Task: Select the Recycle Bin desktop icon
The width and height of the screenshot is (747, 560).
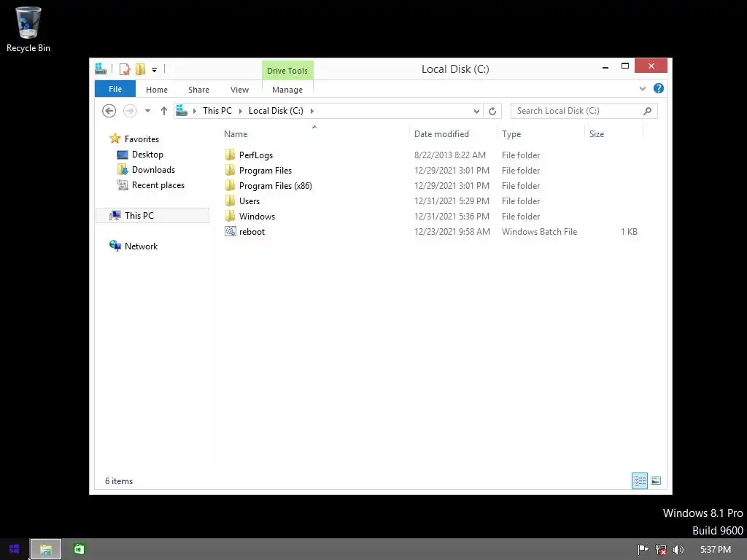Action: pyautogui.click(x=28, y=29)
